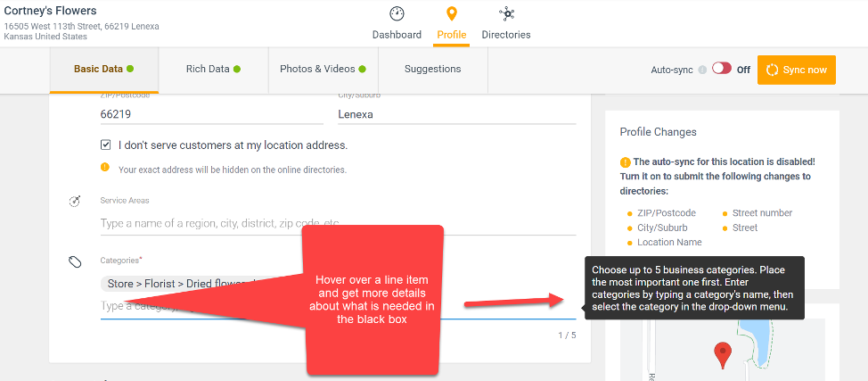Click the Profile location pin icon

coord(452,14)
